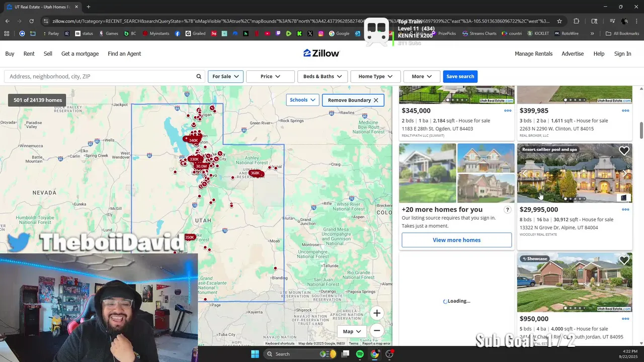Open address 13322 N Grove Dr, Alpine
Viewport: 644px width, 362px height.
558,228
